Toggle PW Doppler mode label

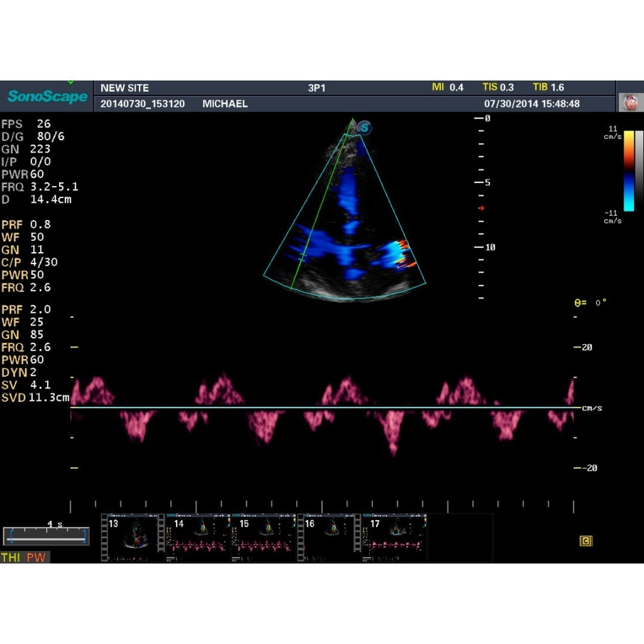[36, 558]
